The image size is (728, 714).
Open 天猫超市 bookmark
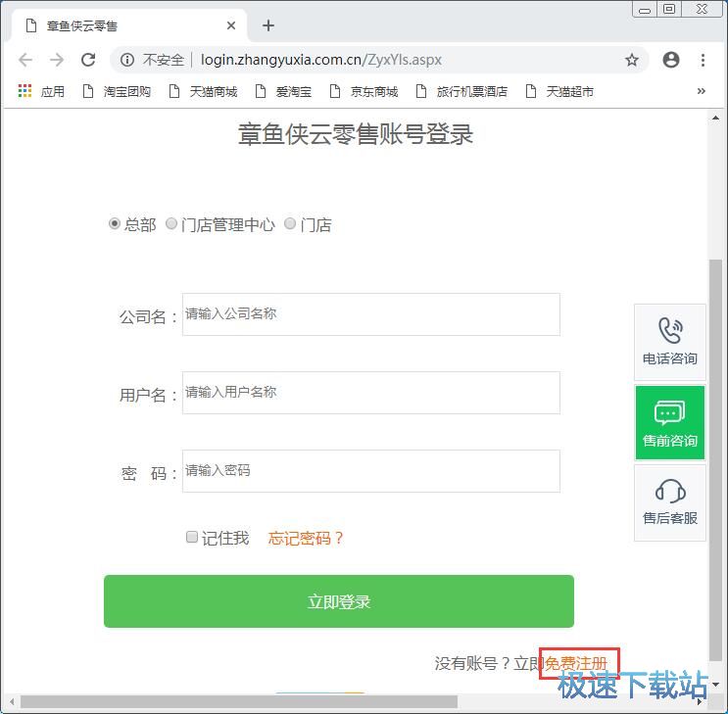click(x=559, y=91)
